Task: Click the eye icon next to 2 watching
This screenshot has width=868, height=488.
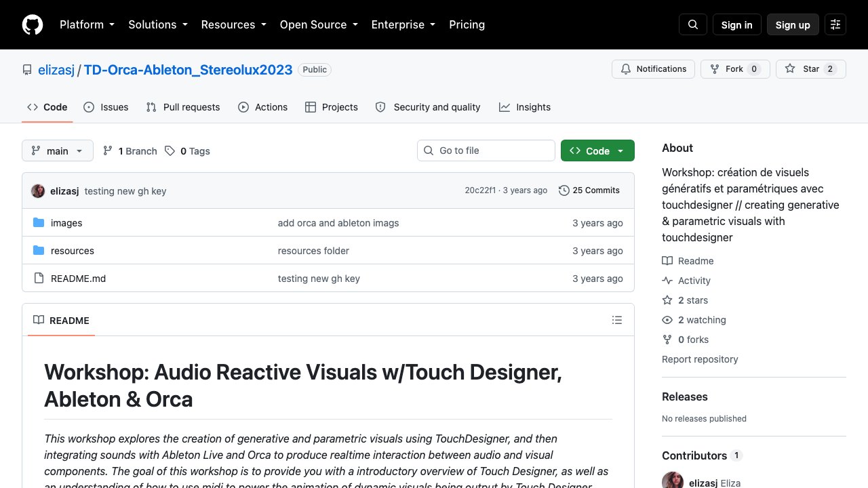Action: point(667,320)
